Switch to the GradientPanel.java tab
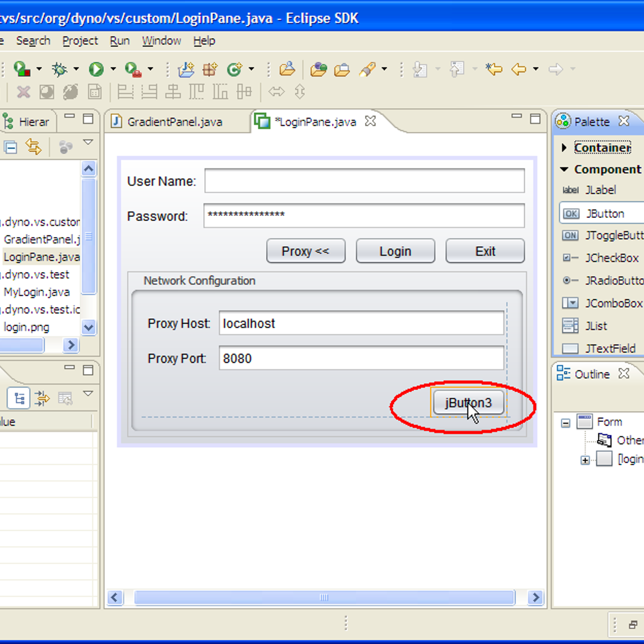 pyautogui.click(x=174, y=122)
